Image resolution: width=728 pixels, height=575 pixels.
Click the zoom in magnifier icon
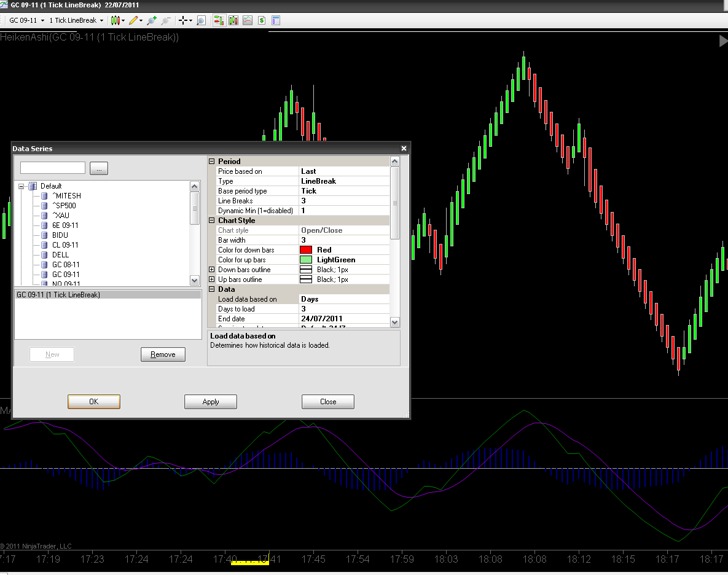[x=151, y=20]
